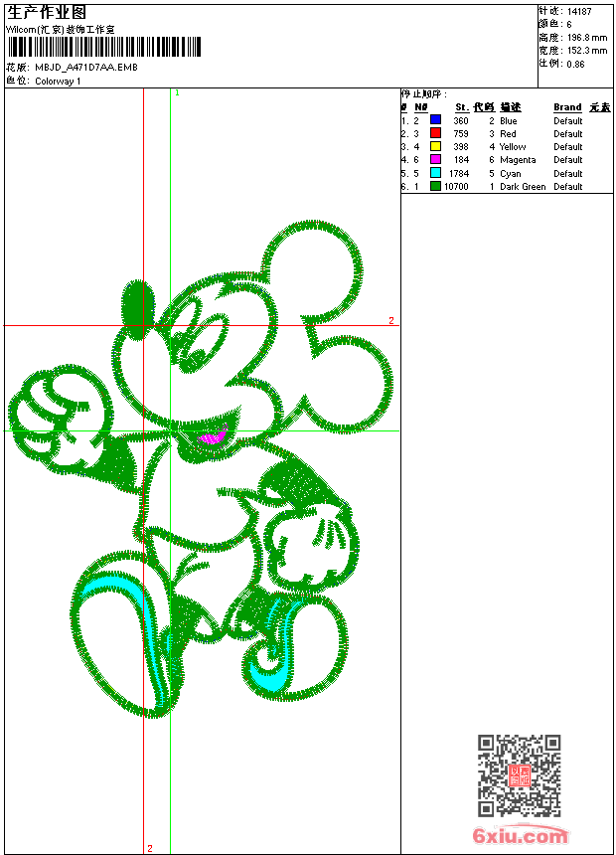This screenshot has height=855, width=616.
Task: Click the QR code image
Action: point(520,775)
